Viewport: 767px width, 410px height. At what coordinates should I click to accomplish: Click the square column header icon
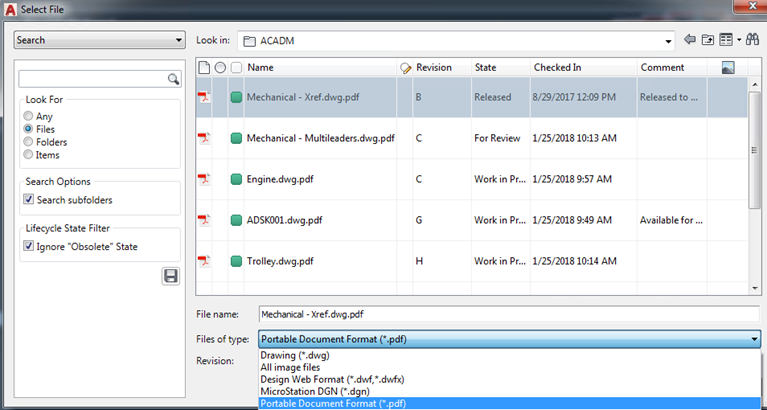coord(236,68)
